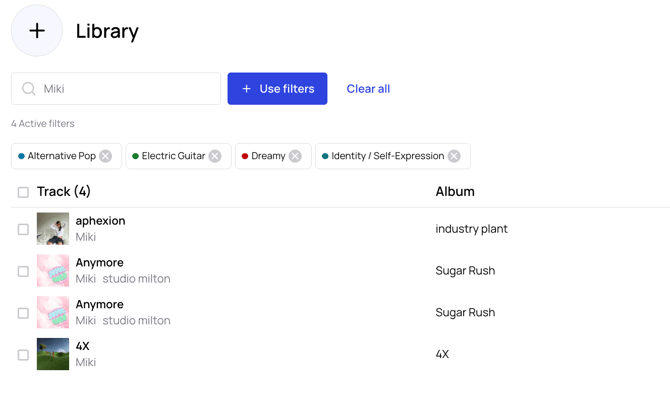Click the round plus add button
Screen dimensions: 670x416
click(x=37, y=31)
